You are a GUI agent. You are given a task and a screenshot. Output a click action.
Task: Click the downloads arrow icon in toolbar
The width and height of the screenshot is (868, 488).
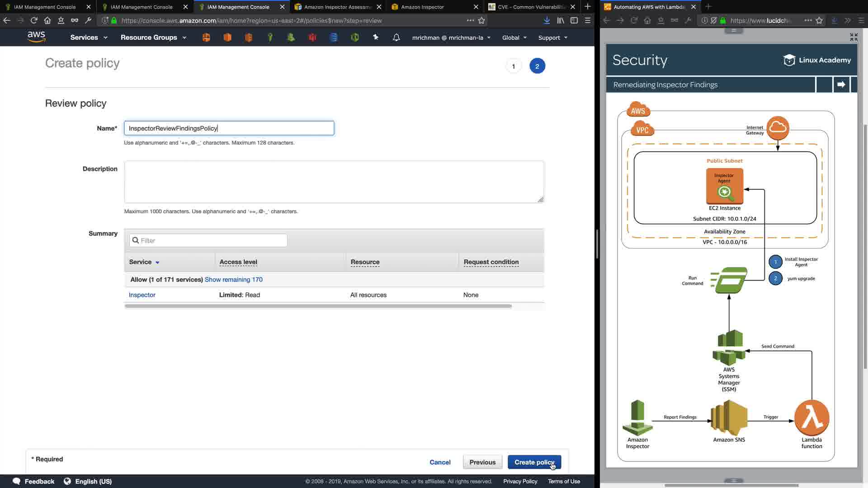(x=547, y=20)
